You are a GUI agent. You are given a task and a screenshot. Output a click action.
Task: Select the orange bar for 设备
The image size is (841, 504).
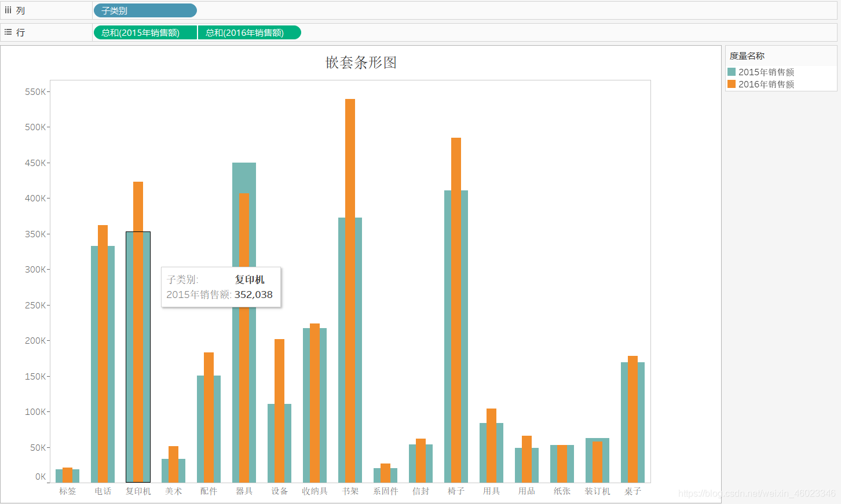pyautogui.click(x=279, y=410)
